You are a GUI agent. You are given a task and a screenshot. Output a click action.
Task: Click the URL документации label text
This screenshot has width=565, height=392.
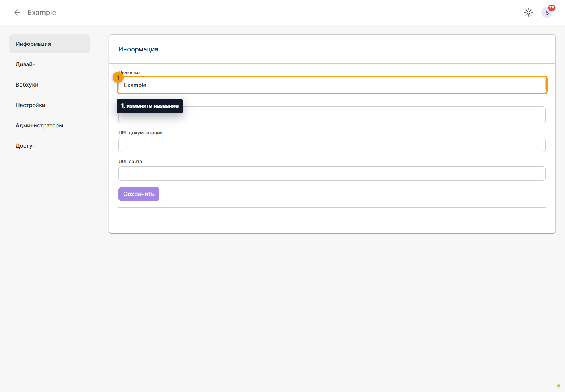tap(140, 133)
